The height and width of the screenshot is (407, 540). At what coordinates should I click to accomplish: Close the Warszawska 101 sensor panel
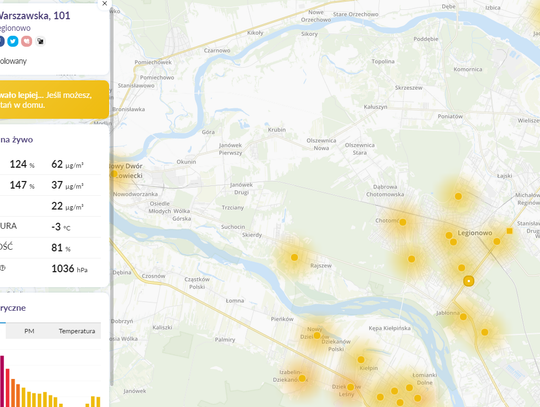(105, 3)
